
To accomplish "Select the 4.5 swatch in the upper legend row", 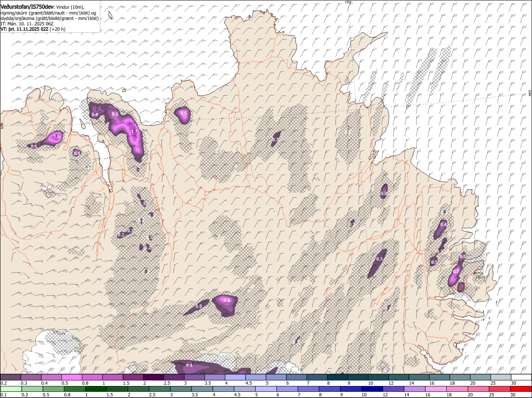I will click(256, 377).
